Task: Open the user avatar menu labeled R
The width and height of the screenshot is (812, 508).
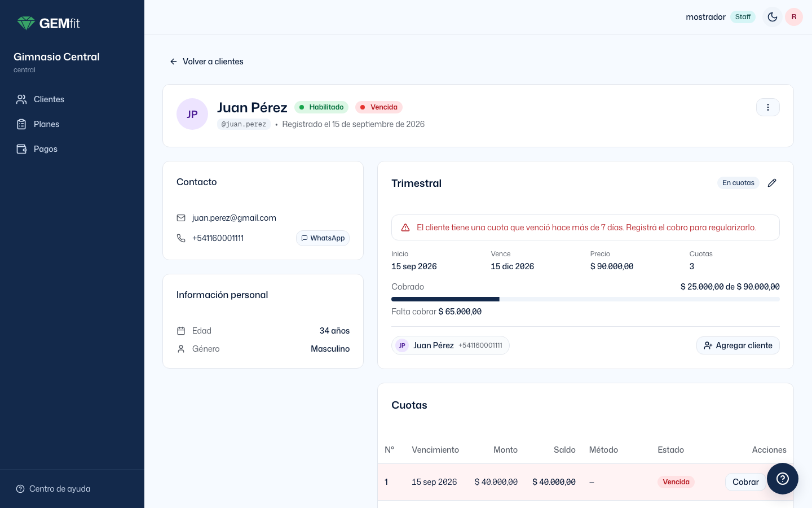Action: [x=794, y=17]
